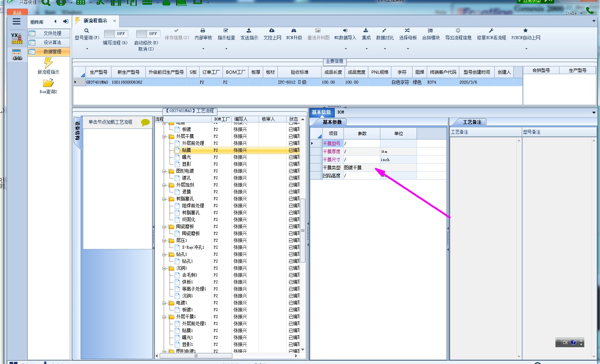Click the MI数据导入 import icon
The height and width of the screenshot is (364, 600).
pos(345,31)
